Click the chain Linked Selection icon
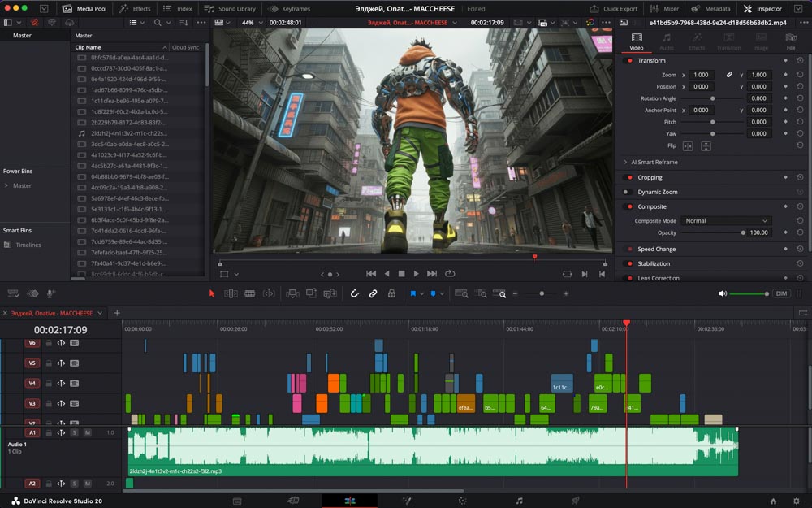Viewport: 812px width, 508px height. pos(373,293)
